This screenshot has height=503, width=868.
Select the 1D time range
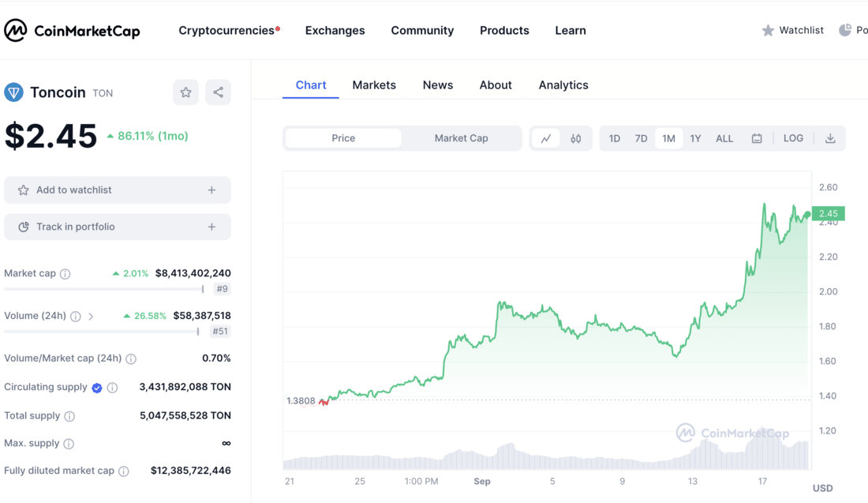[615, 138]
